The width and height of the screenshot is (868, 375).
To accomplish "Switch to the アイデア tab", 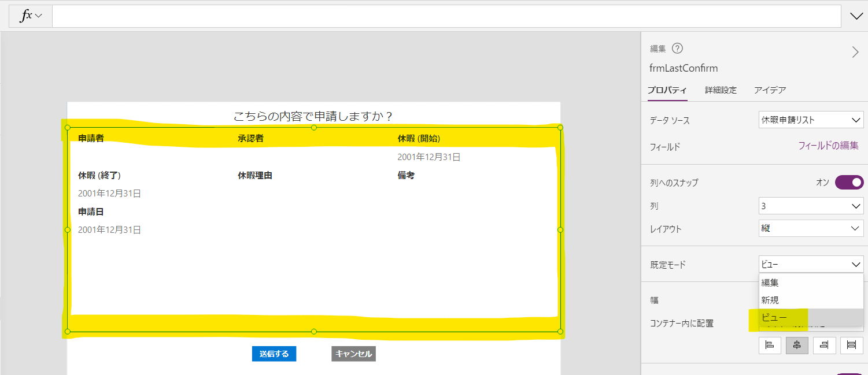I will [x=770, y=90].
